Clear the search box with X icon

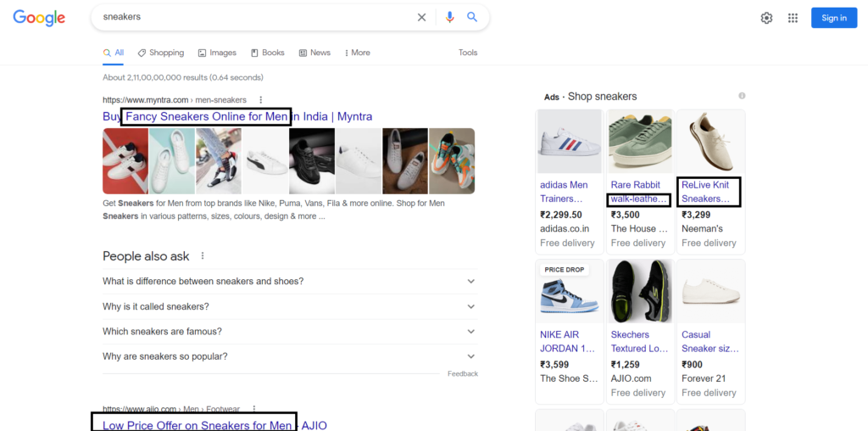click(x=422, y=17)
